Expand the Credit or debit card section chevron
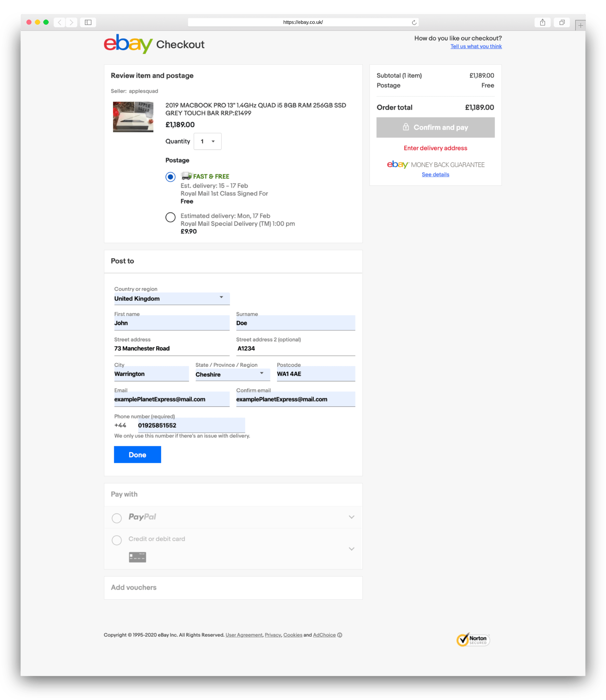 pos(352,549)
